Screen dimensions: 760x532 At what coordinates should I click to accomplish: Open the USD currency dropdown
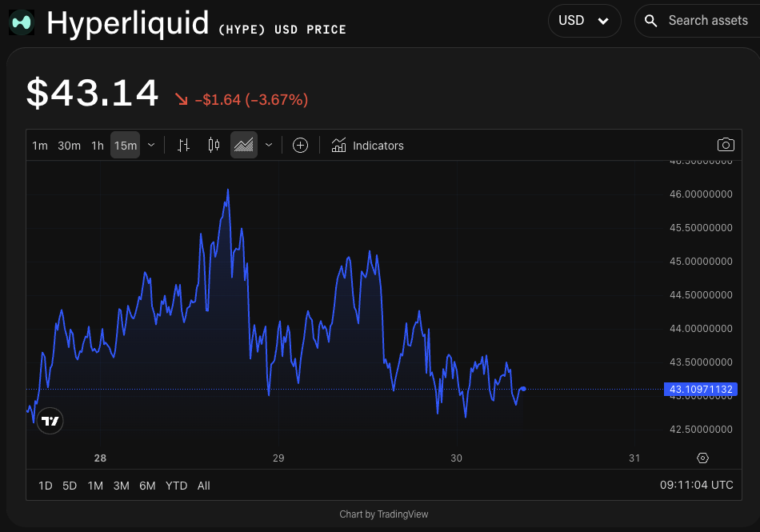[585, 20]
